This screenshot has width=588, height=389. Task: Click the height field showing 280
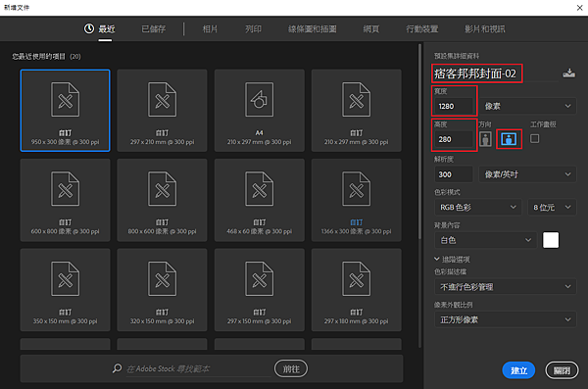pos(454,139)
